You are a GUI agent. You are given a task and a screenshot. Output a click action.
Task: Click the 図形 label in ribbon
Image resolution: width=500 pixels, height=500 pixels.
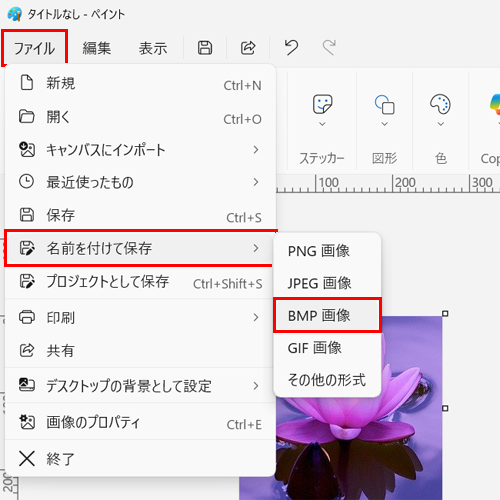(x=384, y=158)
